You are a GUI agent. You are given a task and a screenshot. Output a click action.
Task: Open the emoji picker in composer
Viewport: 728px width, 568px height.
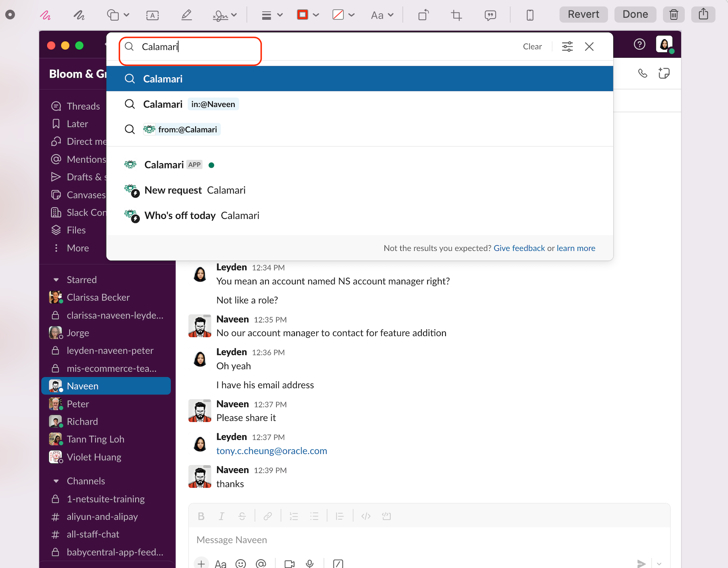(x=241, y=564)
